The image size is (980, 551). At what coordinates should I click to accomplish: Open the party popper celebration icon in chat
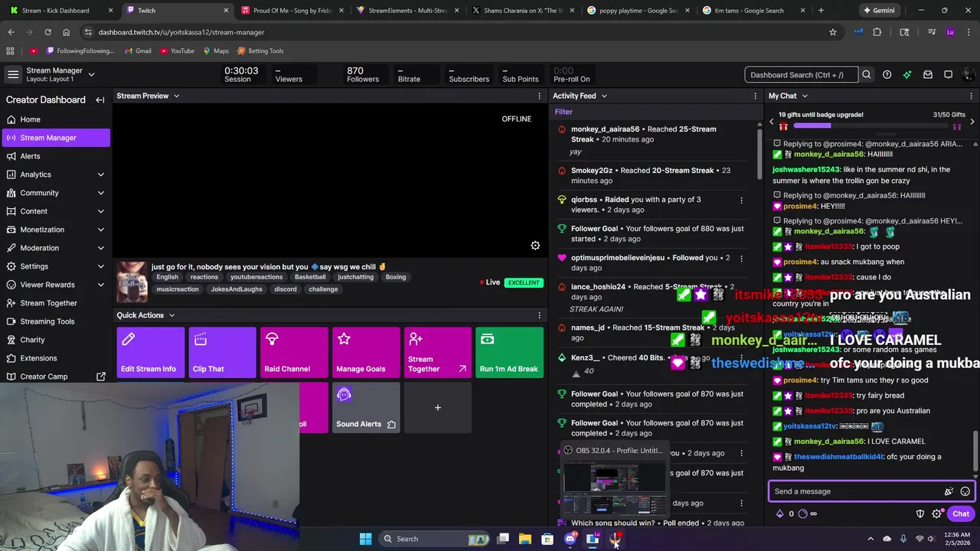(x=949, y=491)
